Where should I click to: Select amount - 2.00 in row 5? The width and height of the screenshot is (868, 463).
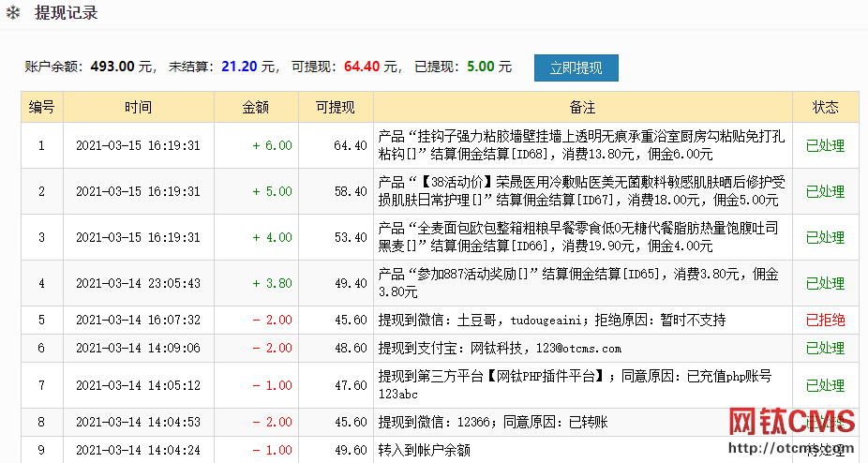[x=272, y=320]
